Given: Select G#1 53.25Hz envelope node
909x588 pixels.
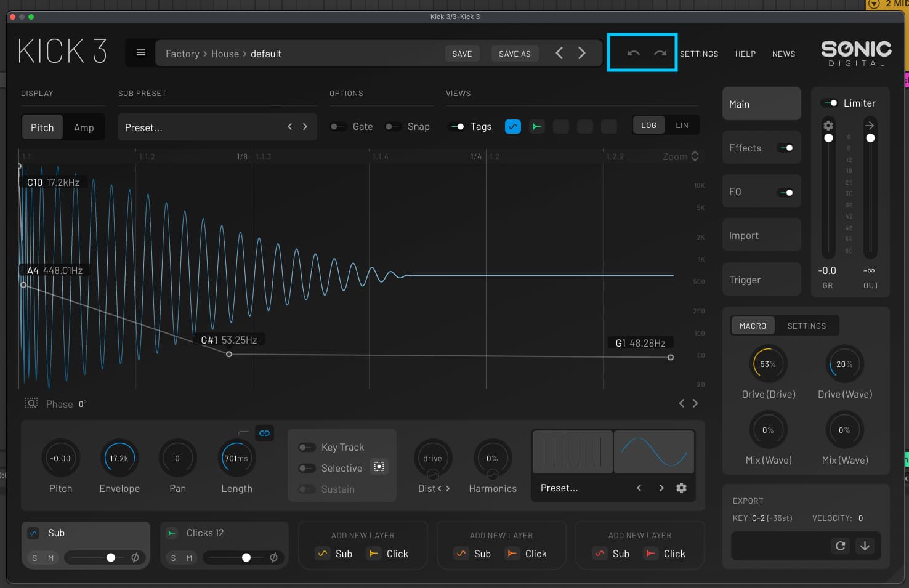Looking at the screenshot, I should pyautogui.click(x=229, y=354).
